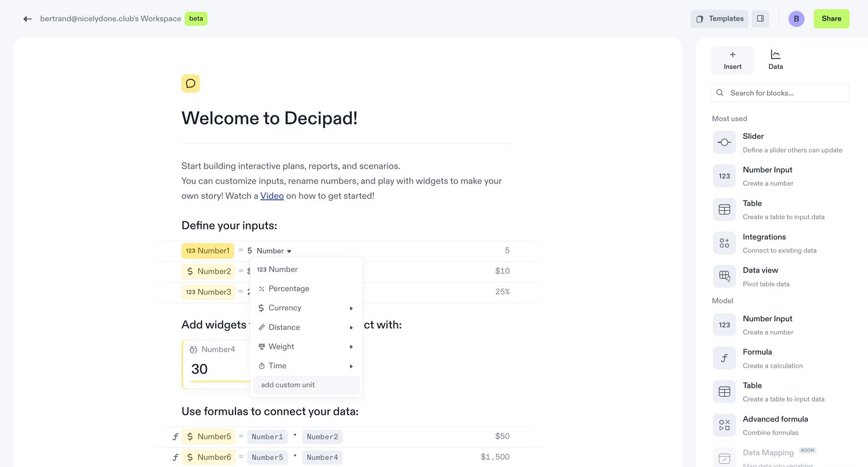Click the Time submenu arrow
Image resolution: width=868 pixels, height=467 pixels.
(x=351, y=366)
